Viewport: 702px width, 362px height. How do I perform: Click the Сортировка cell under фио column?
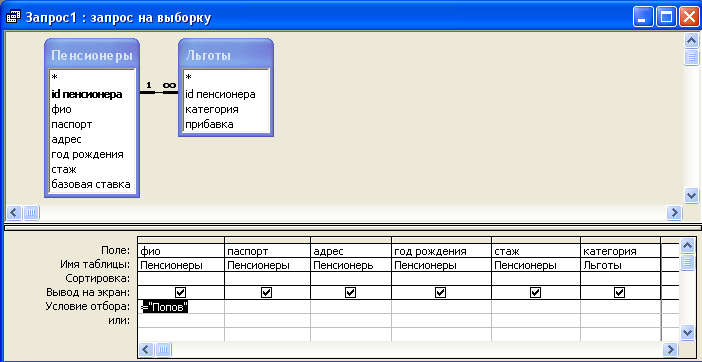181,279
